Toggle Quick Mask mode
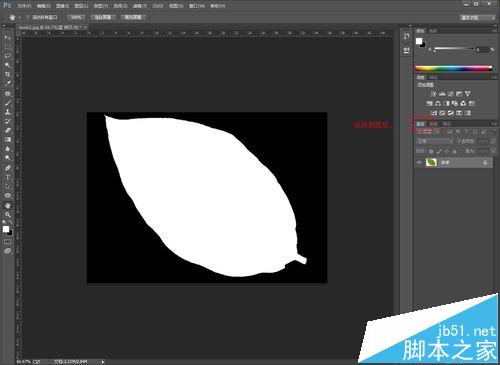Image resolution: width=500 pixels, height=365 pixels. click(x=7, y=242)
